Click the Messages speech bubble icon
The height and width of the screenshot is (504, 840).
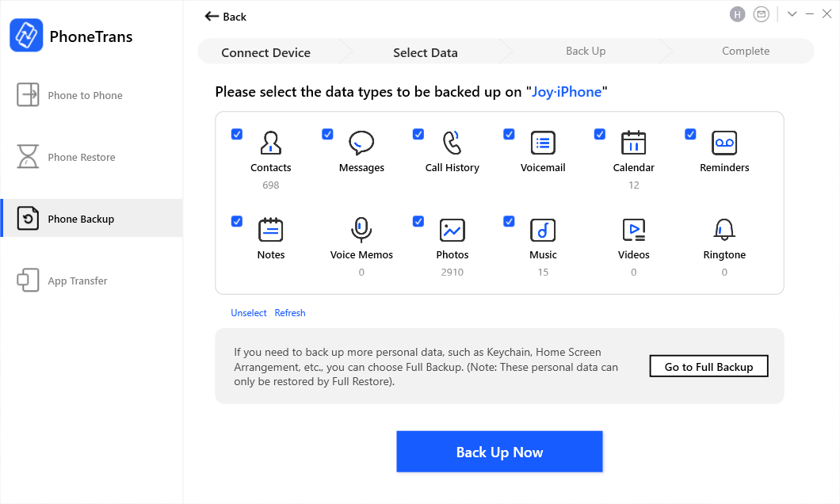pos(361,143)
